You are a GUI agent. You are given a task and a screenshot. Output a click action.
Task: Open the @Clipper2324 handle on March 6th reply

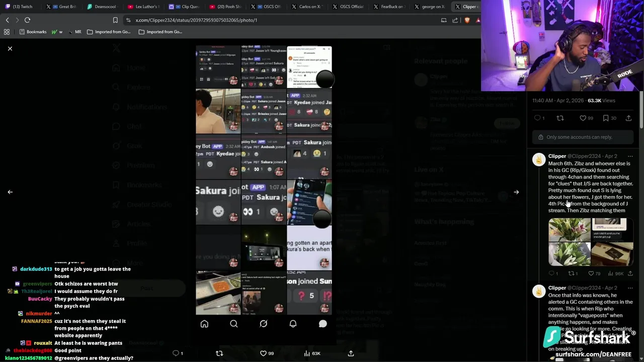585,156
